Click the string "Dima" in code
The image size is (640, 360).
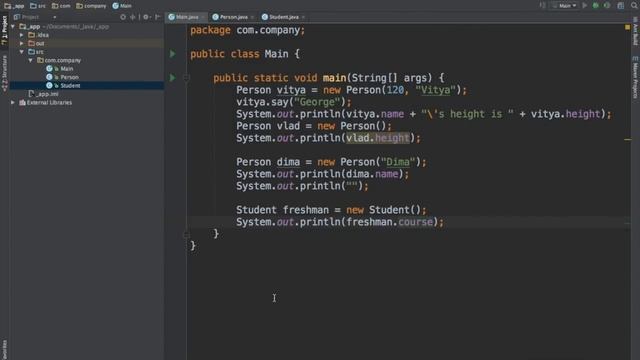point(398,162)
